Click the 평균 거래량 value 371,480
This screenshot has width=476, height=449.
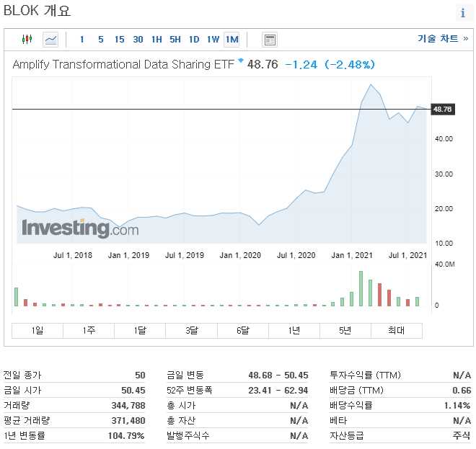[x=128, y=421]
